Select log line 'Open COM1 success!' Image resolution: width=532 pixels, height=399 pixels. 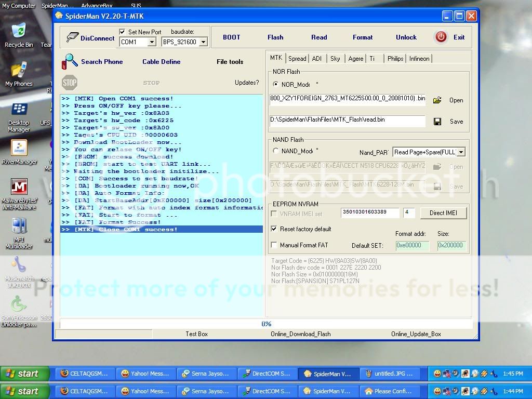click(162, 98)
